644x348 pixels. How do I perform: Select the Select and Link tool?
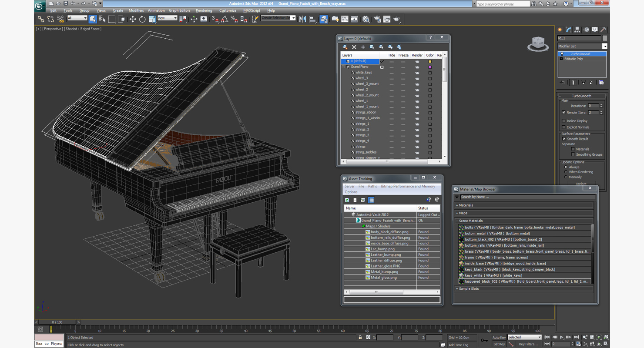point(41,19)
